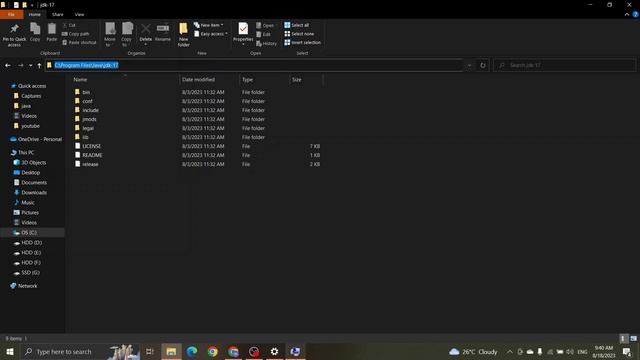This screenshot has width=640, height=360.
Task: Open Network in navigation pane
Action: point(27,286)
